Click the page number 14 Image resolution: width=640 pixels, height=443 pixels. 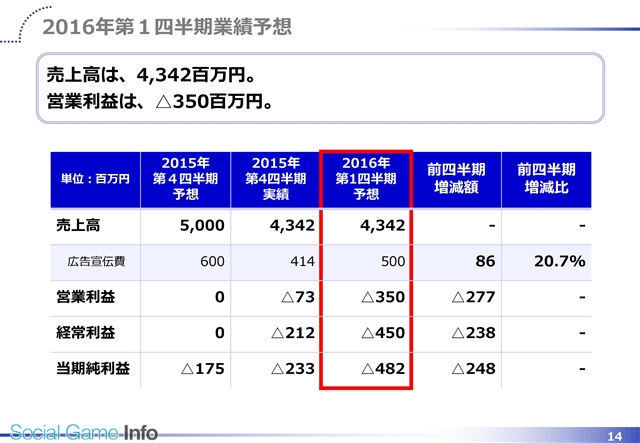coord(615,436)
